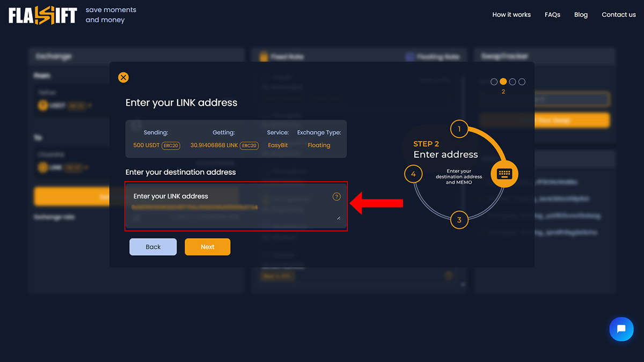
Task: Click the 30.91406868 LINK getting amount
Action: [x=214, y=145]
